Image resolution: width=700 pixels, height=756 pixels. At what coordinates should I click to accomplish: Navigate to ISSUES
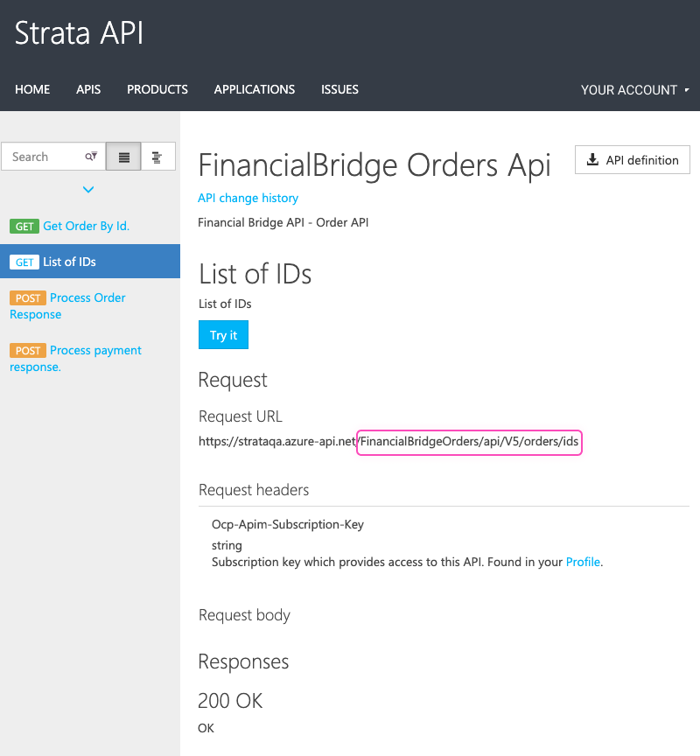(x=339, y=89)
